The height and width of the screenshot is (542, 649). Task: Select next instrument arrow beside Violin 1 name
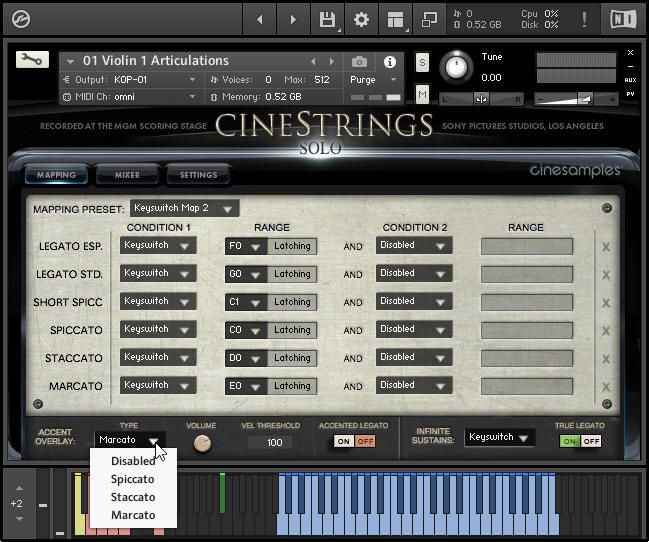click(x=332, y=62)
